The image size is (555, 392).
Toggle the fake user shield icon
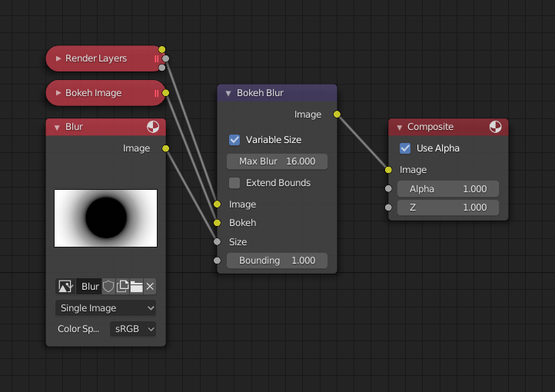pos(108,286)
